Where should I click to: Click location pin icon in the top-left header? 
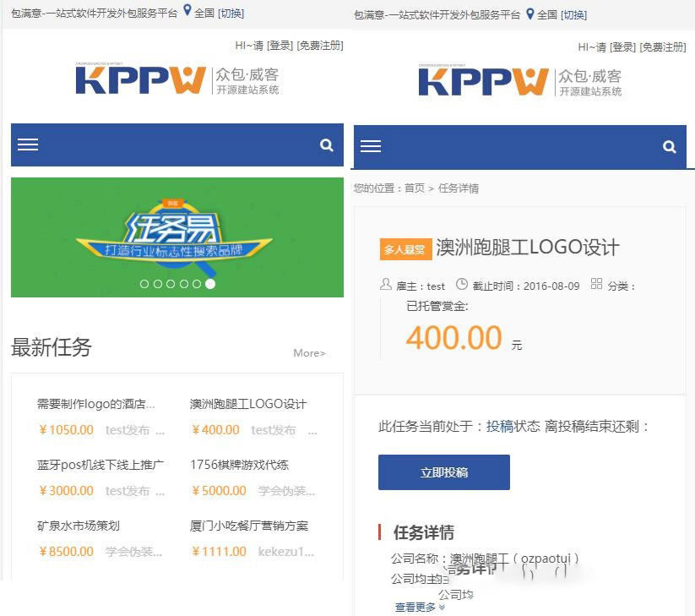[x=187, y=11]
